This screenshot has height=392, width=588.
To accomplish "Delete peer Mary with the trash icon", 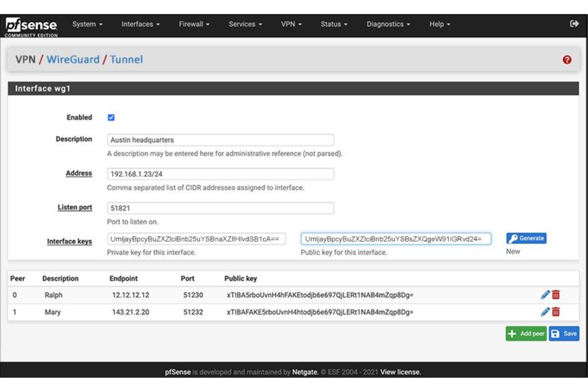I will 556,312.
